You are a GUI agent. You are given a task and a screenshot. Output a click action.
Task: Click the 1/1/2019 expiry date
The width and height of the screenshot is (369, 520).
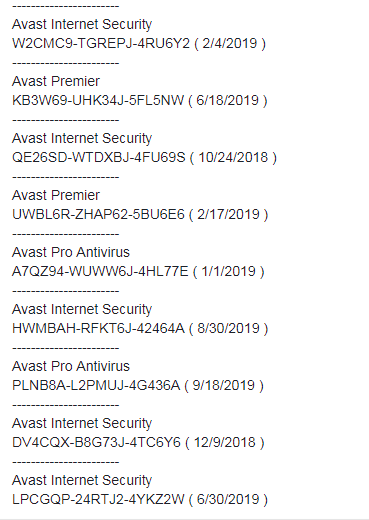(229, 271)
